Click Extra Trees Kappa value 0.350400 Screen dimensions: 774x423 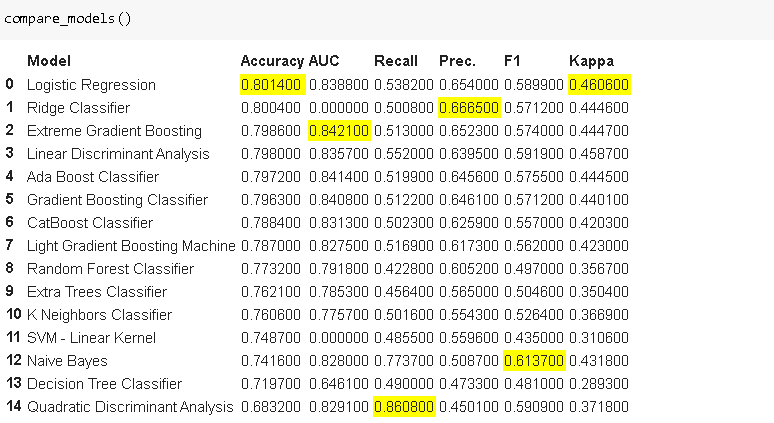click(x=599, y=292)
